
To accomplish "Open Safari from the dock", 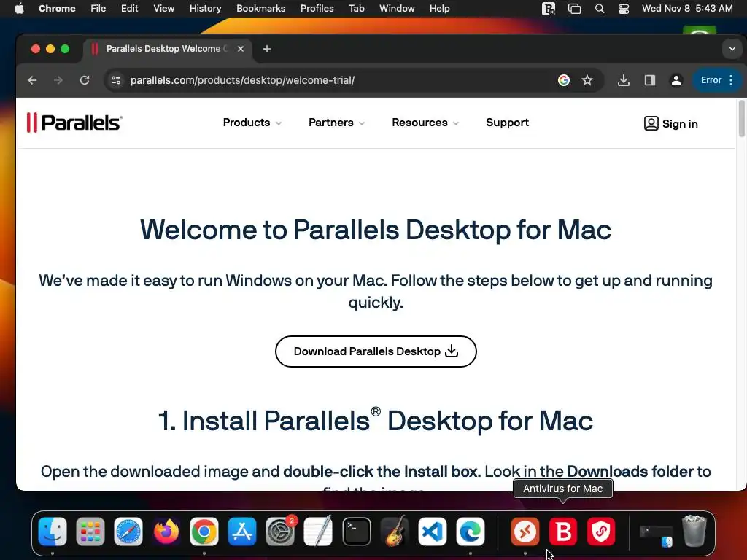I will pos(128,532).
